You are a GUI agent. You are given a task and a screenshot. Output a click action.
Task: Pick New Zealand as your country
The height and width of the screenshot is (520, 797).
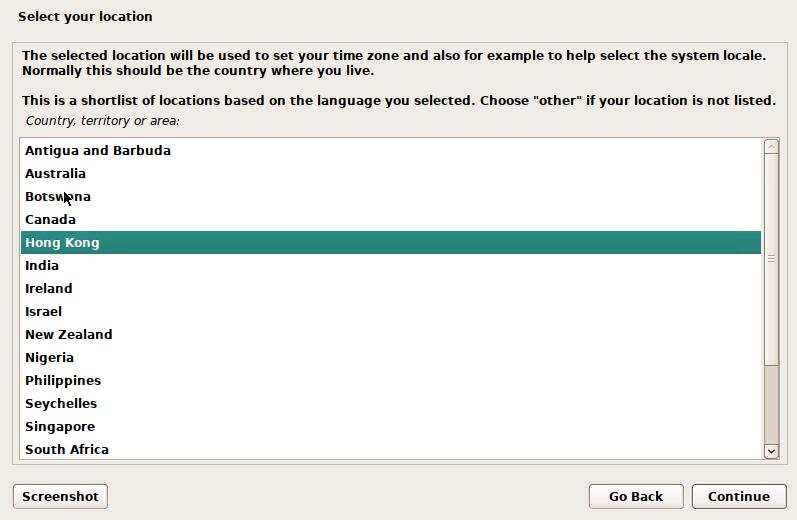coord(69,335)
